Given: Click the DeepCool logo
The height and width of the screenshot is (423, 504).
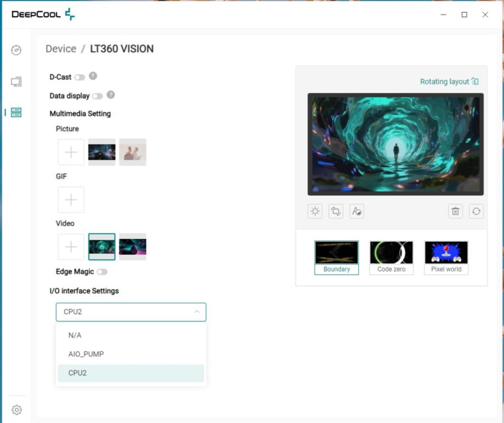Looking at the screenshot, I should (x=43, y=14).
